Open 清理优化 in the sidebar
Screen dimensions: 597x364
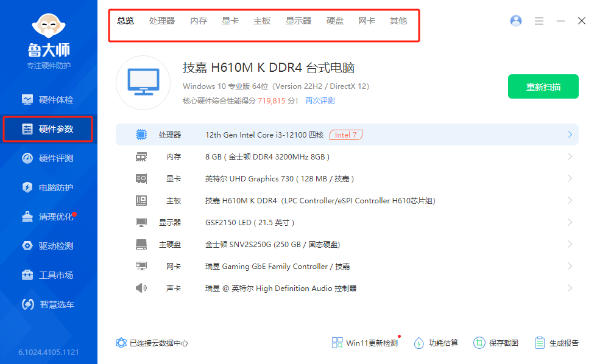point(48,217)
